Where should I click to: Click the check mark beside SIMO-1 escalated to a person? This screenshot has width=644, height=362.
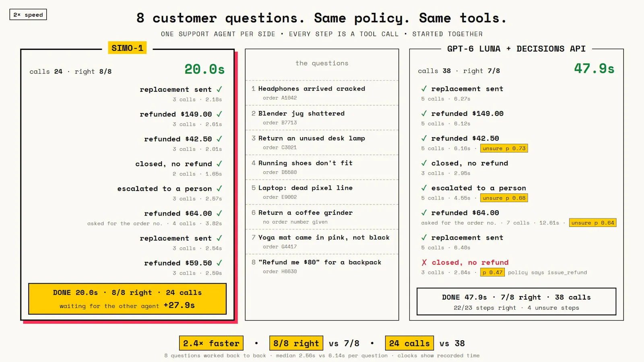click(219, 189)
